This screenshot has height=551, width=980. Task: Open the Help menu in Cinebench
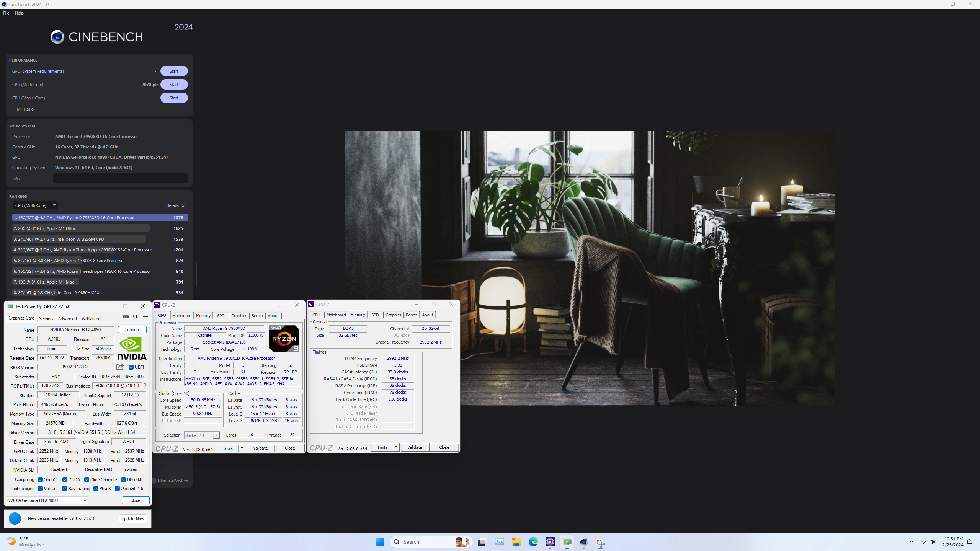click(19, 13)
